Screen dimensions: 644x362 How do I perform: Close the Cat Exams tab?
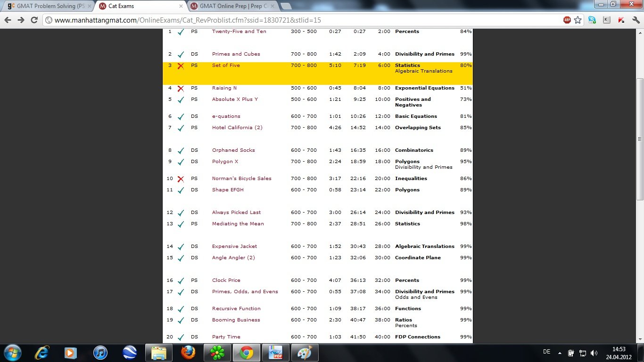181,6
